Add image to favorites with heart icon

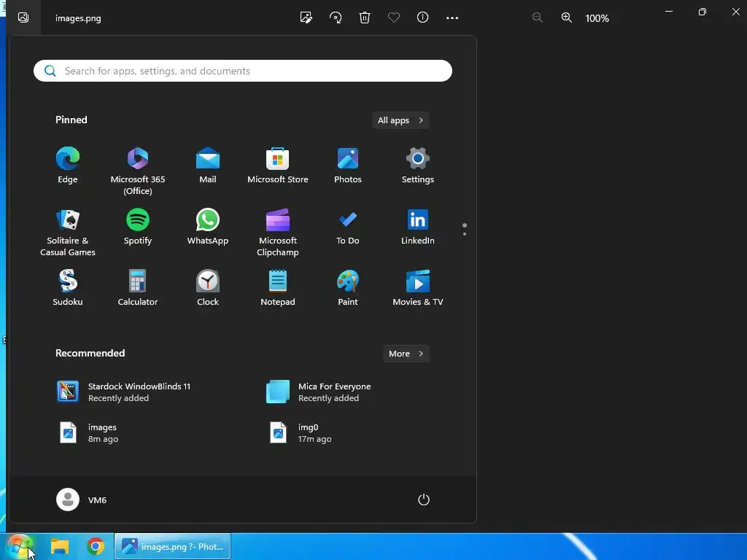click(x=393, y=17)
